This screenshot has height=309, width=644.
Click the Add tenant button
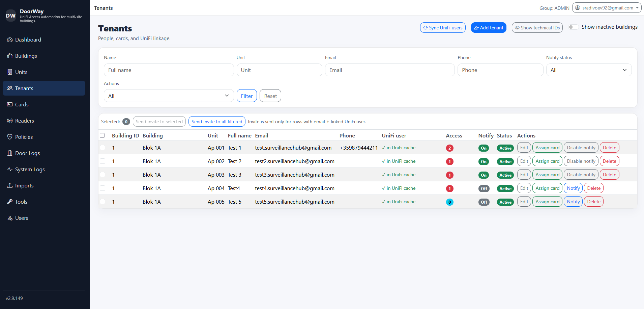coord(489,28)
